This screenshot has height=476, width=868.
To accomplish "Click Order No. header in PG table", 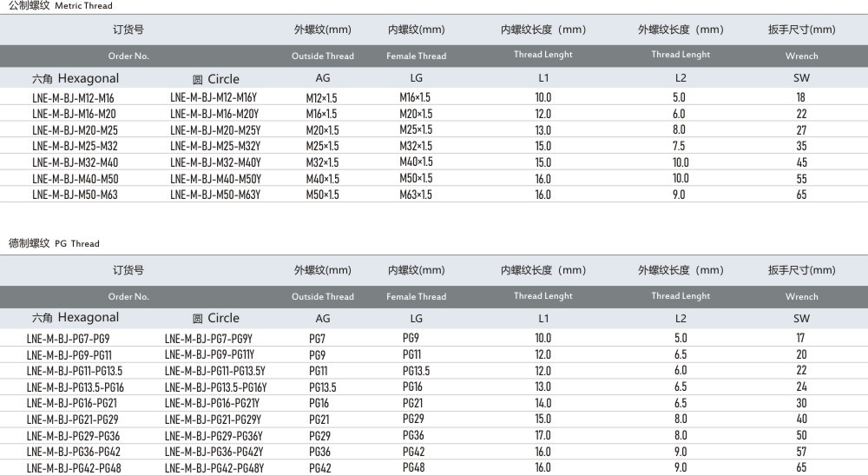I will coord(128,297).
